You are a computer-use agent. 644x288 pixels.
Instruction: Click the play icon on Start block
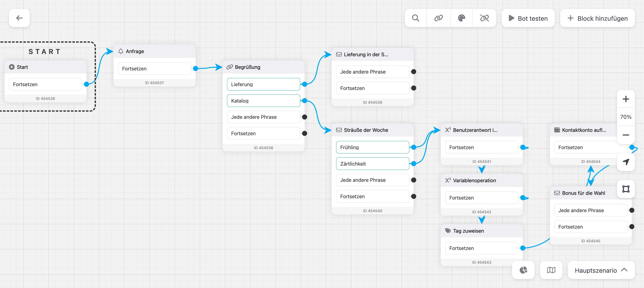click(x=12, y=67)
